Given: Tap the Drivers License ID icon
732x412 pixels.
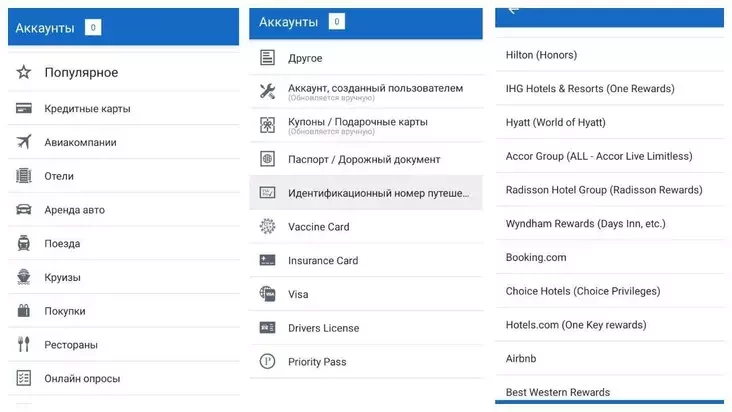Looking at the screenshot, I should coord(267,328).
